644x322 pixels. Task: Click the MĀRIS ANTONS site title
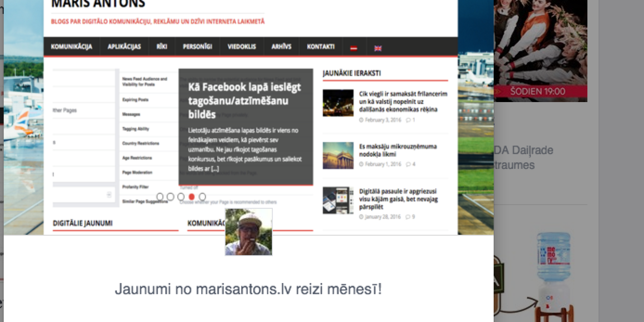pos(98,4)
